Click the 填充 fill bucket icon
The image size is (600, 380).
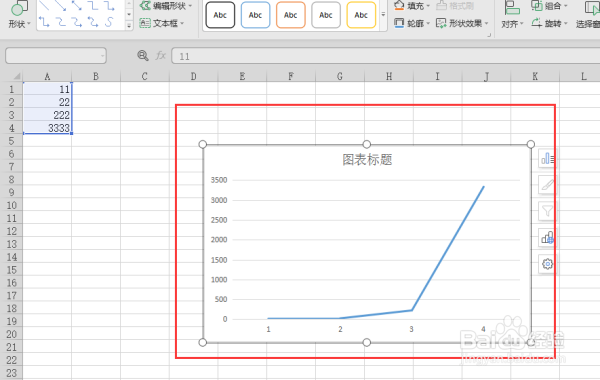click(399, 5)
